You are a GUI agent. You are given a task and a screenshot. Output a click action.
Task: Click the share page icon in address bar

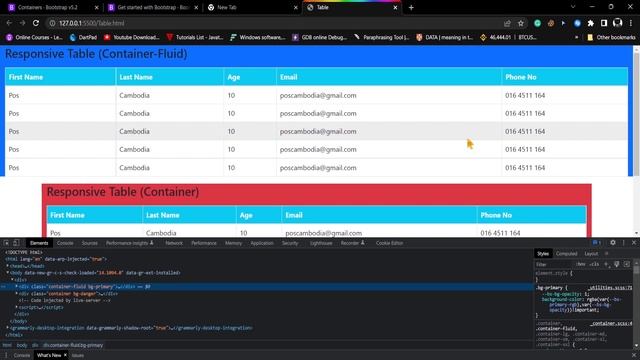pos(507,23)
